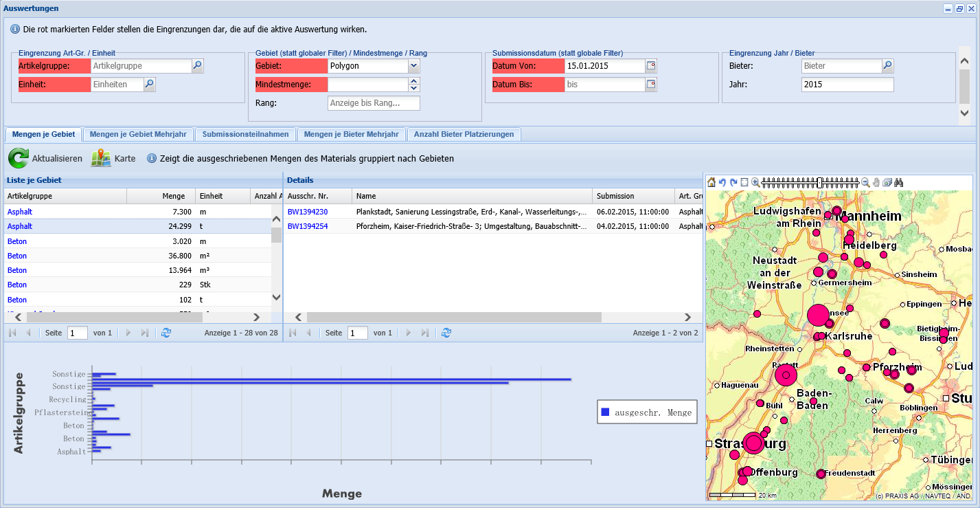The width and height of the screenshot is (980, 508).
Task: Open the map layers icon
Action: point(887,182)
